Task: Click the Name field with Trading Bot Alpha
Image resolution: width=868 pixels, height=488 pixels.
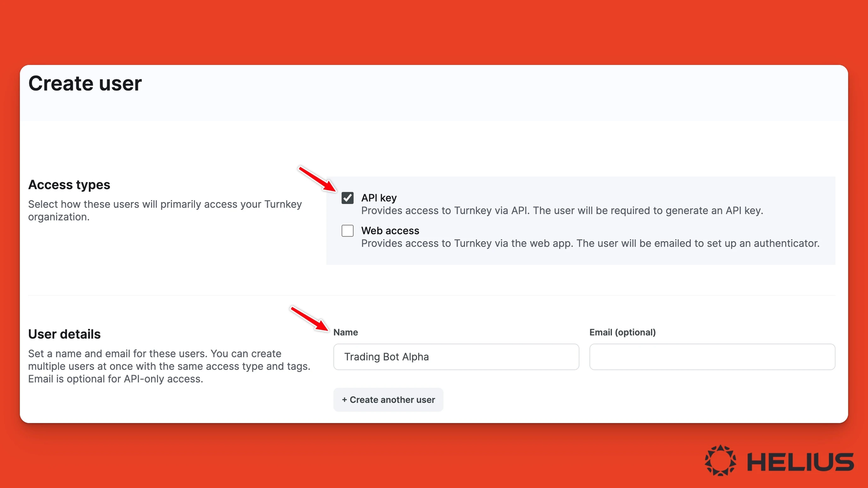Action: (x=456, y=357)
